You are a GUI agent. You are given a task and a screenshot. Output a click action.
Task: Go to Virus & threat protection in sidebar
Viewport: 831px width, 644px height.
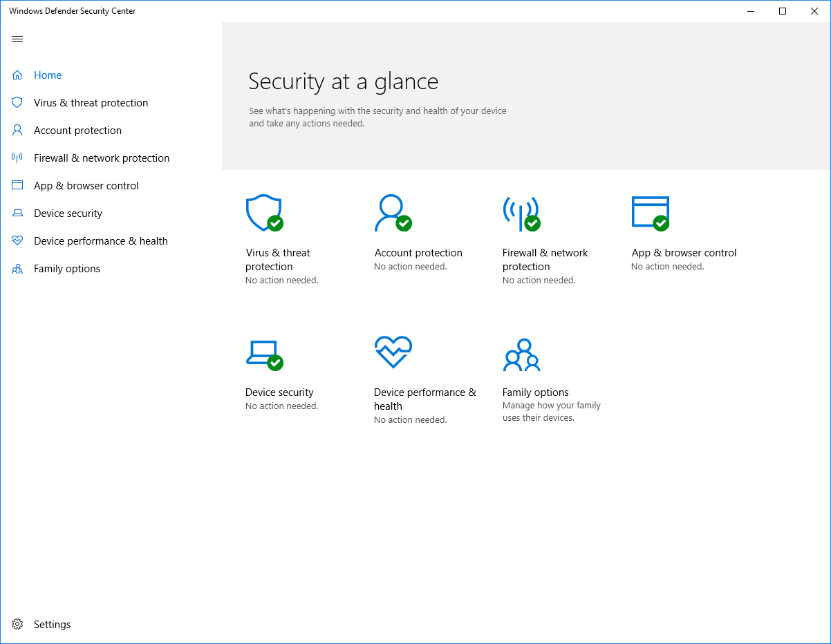tap(91, 103)
